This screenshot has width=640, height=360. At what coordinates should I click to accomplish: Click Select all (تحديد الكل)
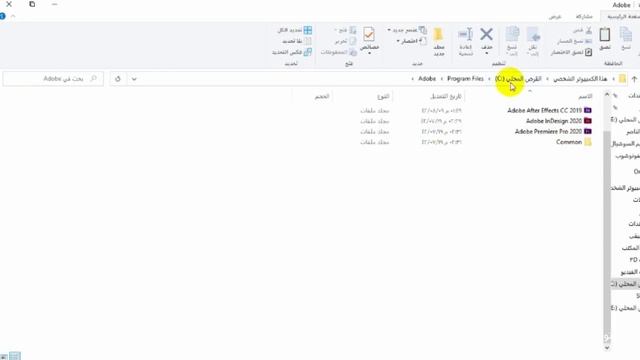pyautogui.click(x=295, y=30)
